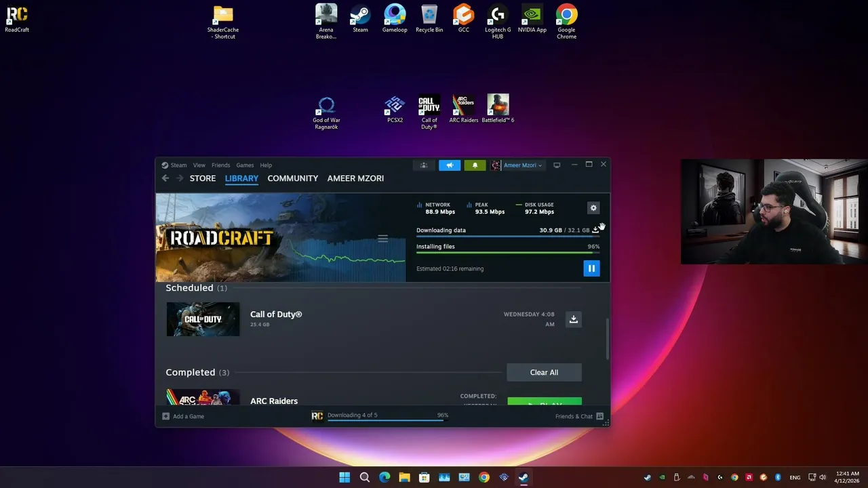Image resolution: width=868 pixels, height=488 pixels.
Task: Click the download graph handle icon
Action: [382, 239]
